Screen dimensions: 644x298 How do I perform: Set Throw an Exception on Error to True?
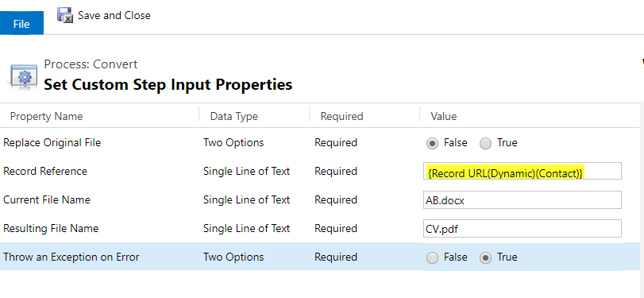(485, 258)
